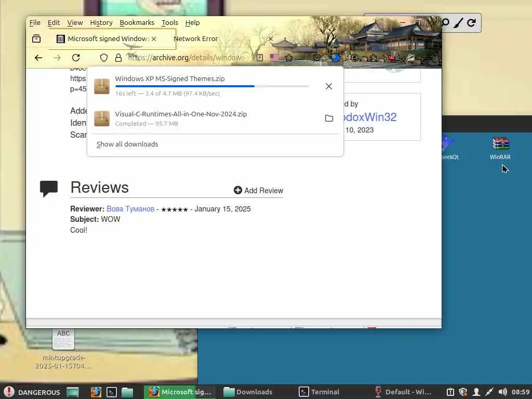The width and height of the screenshot is (532, 399).
Task: Switch to the Network Error tab
Action: [224, 38]
